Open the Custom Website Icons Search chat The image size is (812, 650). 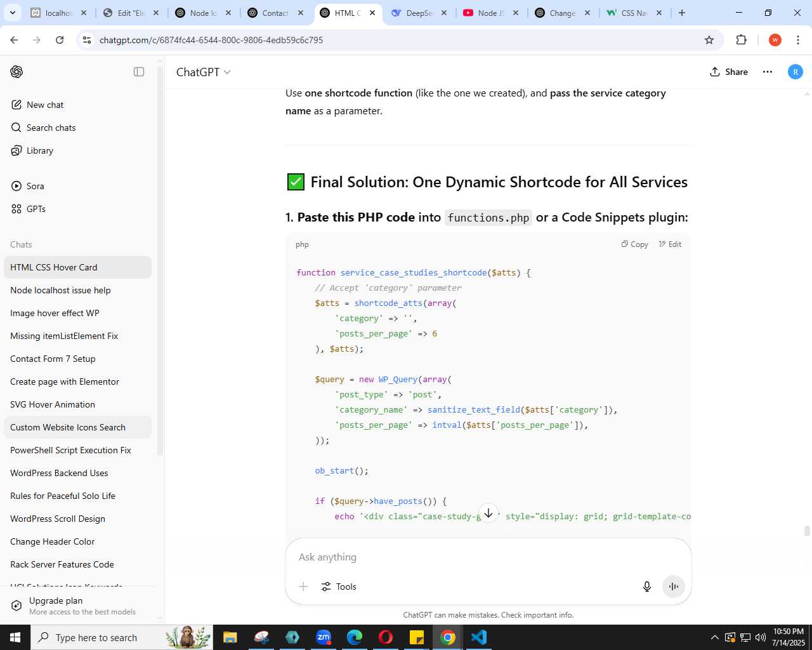pyautogui.click(x=77, y=427)
